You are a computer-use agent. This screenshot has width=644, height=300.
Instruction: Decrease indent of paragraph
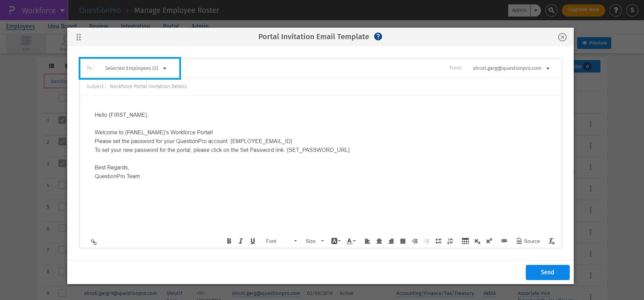(427, 241)
